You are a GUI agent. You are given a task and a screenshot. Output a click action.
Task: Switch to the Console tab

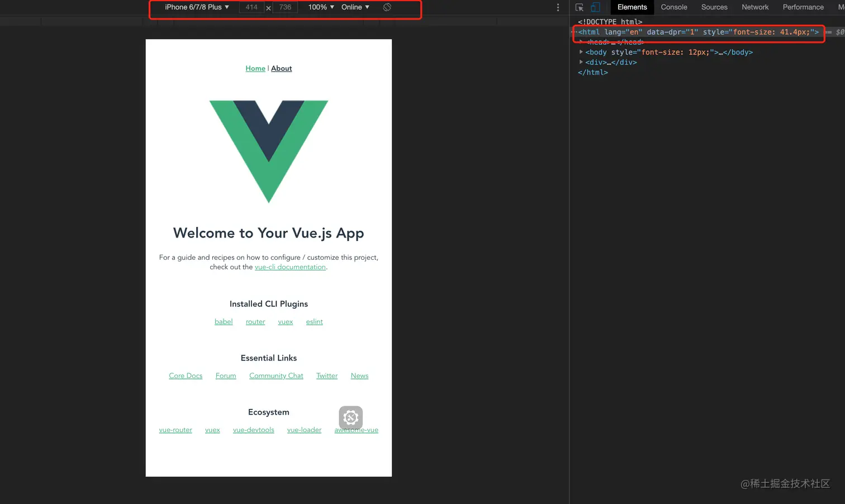pyautogui.click(x=674, y=7)
